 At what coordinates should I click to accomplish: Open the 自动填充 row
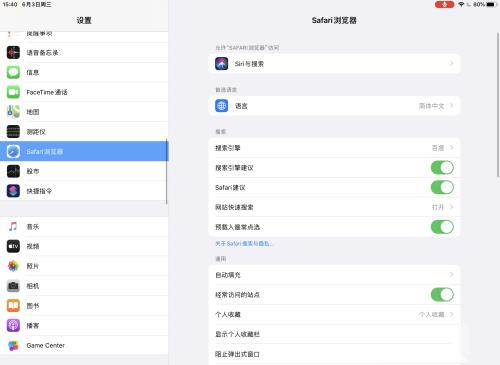334,275
